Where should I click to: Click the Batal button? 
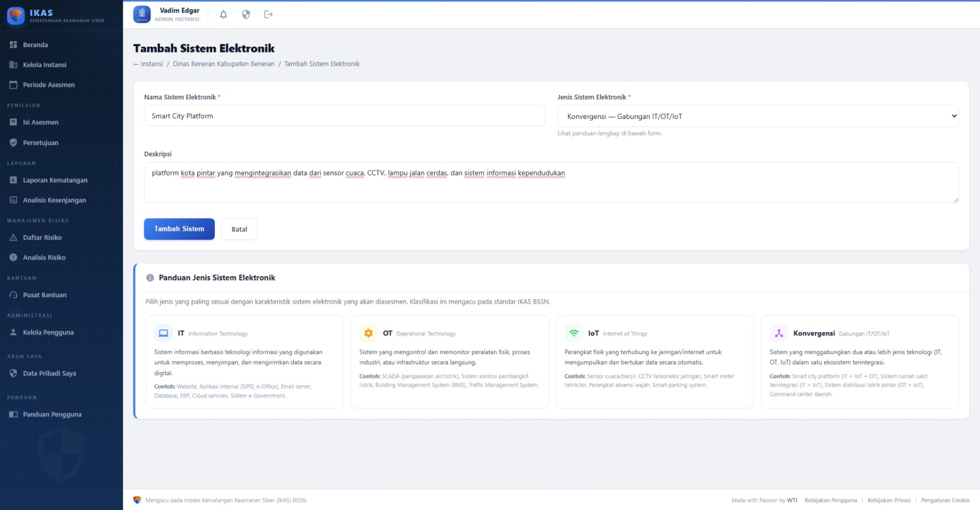tap(239, 230)
